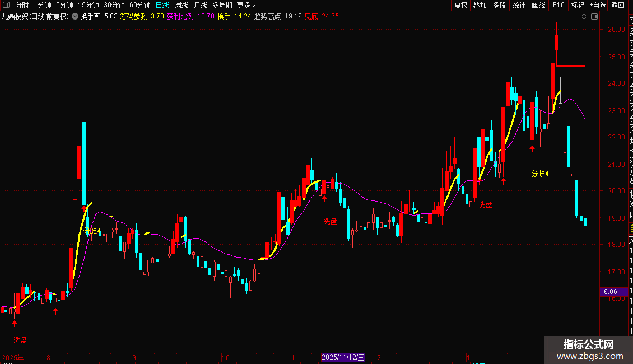
Task: Open the 多周期 multi-period view
Action: (x=222, y=5)
